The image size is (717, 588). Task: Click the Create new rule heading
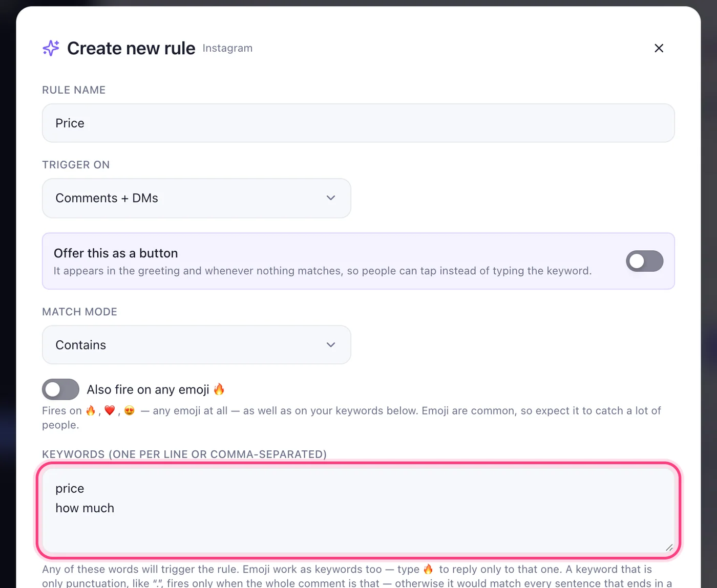(x=131, y=48)
